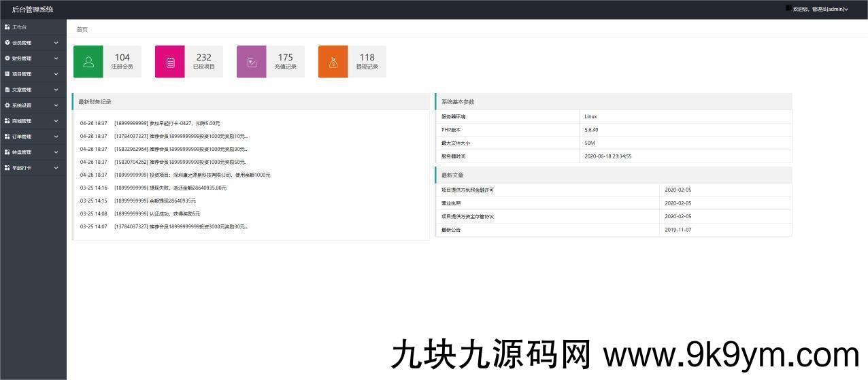868x380 pixels.
Task: Open the article 项目提供方执照金融许可
Action: click(467, 190)
